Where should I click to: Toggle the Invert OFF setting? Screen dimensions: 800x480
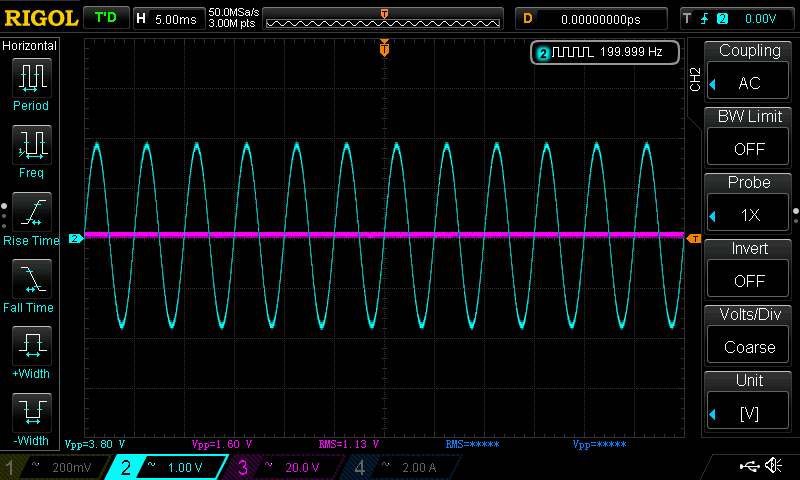click(x=748, y=280)
